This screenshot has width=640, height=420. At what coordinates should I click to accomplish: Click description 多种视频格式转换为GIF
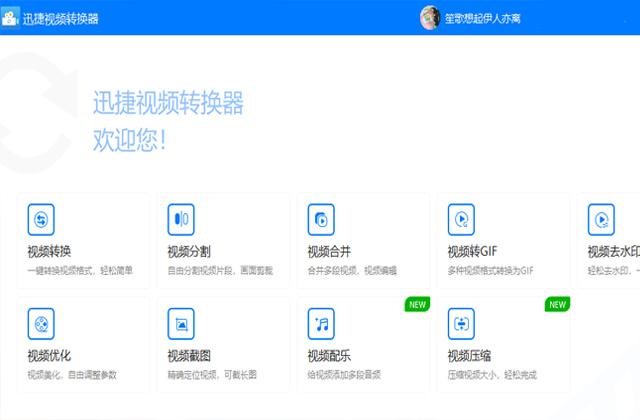tap(490, 271)
